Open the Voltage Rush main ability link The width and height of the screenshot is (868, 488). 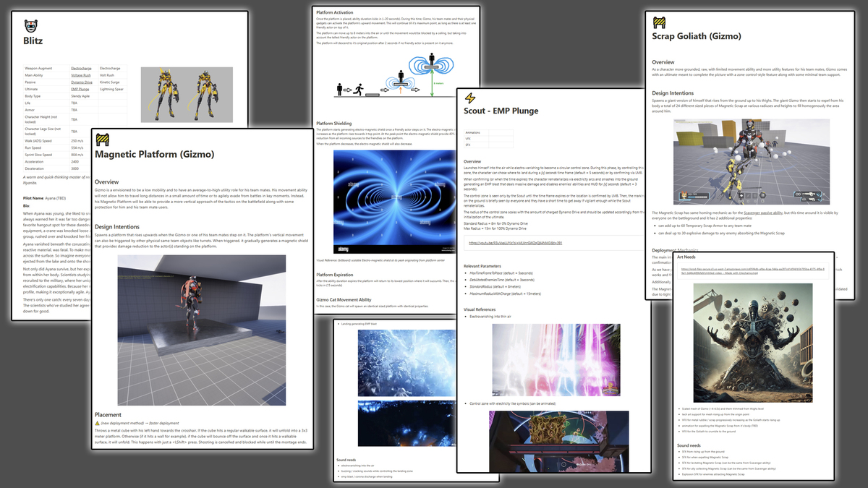click(81, 75)
